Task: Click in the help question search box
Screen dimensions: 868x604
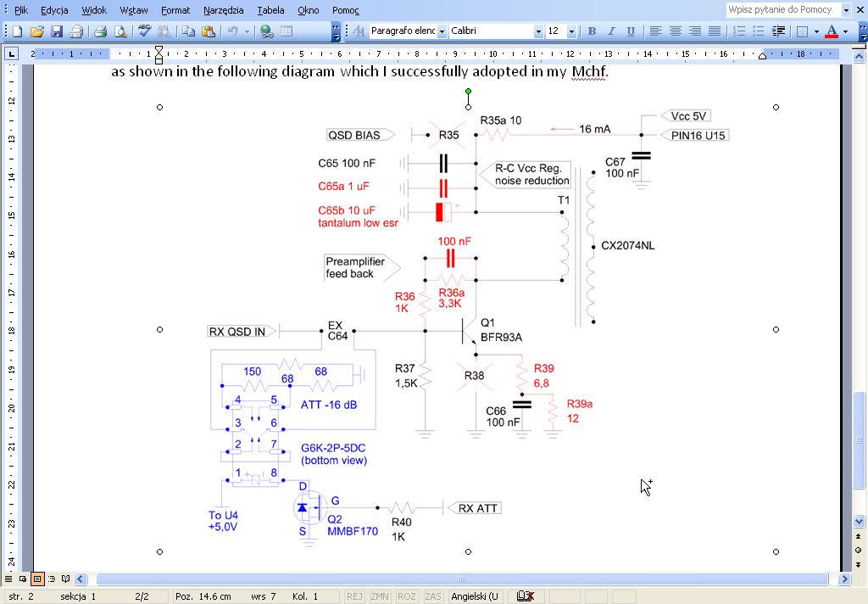Action: (x=782, y=9)
